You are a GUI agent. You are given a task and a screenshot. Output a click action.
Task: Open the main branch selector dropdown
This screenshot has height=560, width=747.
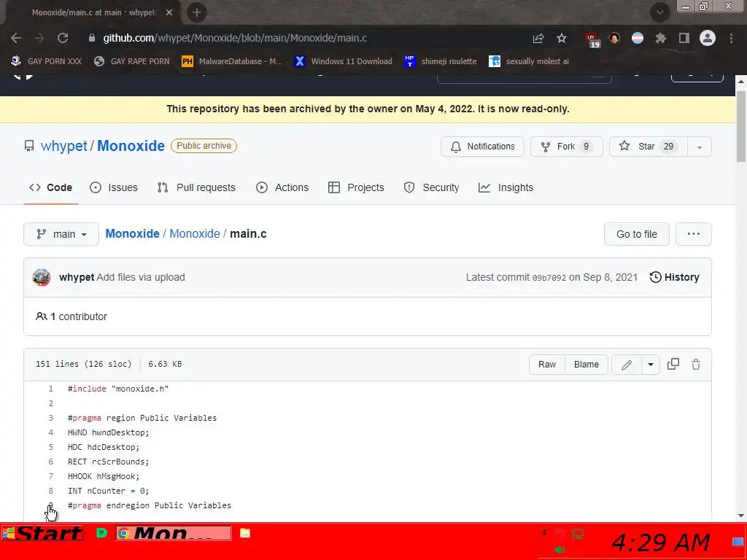61,234
